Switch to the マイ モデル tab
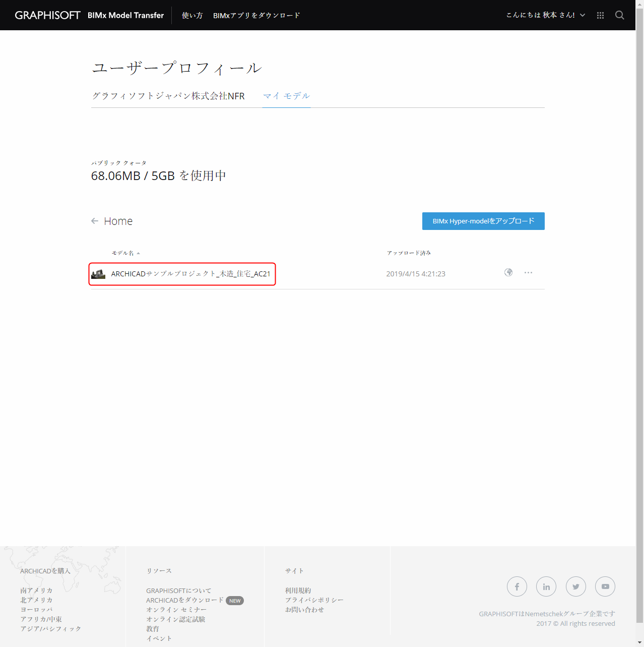The width and height of the screenshot is (644, 647). 286,96
